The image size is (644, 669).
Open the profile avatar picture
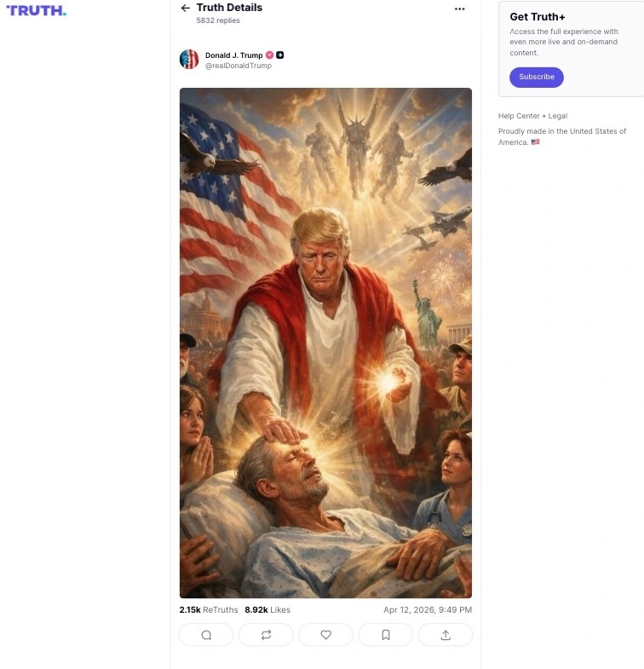pos(189,60)
